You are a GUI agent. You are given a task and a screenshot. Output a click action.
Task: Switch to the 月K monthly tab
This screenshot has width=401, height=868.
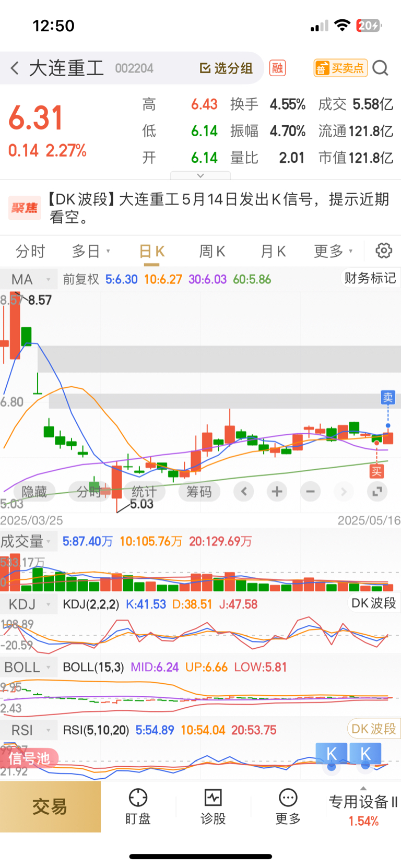click(273, 252)
